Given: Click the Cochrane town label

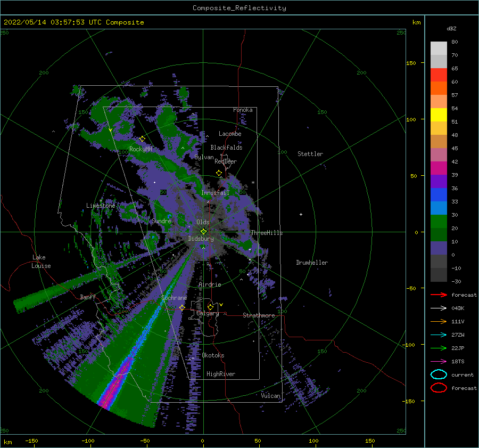Looking at the screenshot, I should pyautogui.click(x=174, y=298).
